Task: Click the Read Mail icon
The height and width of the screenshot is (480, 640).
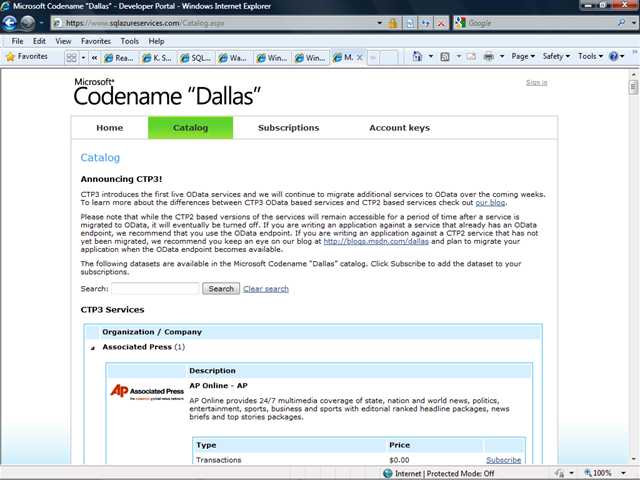Action: [x=471, y=56]
